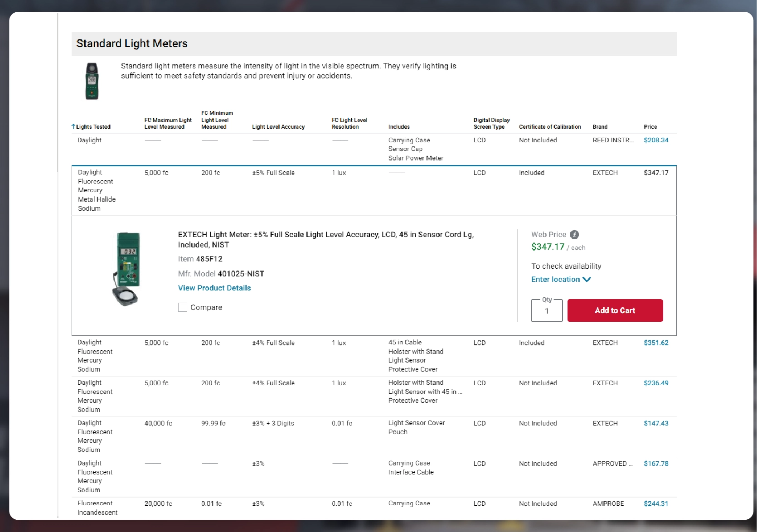Sort by Brand column header
This screenshot has height=532, width=757.
point(600,127)
